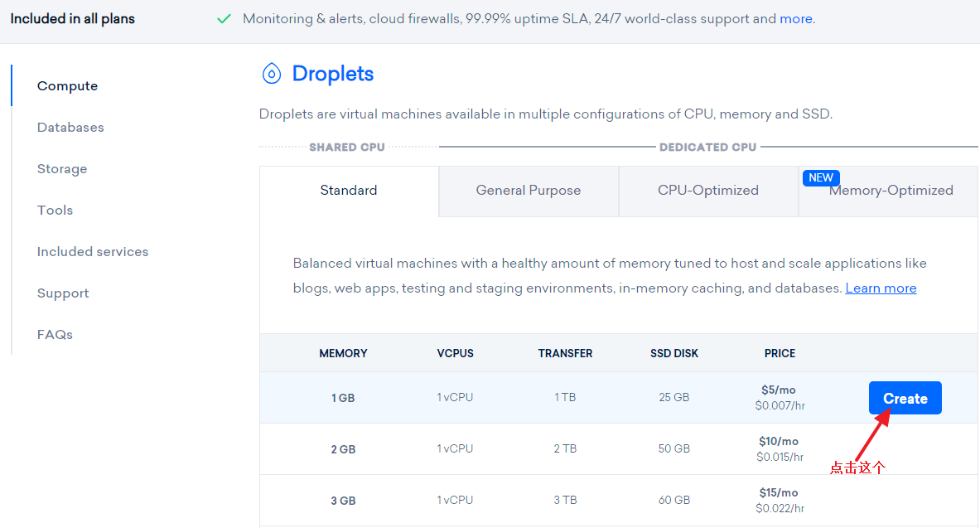The image size is (980, 528).
Task: Click the Droplets water drop icon
Action: (271, 74)
